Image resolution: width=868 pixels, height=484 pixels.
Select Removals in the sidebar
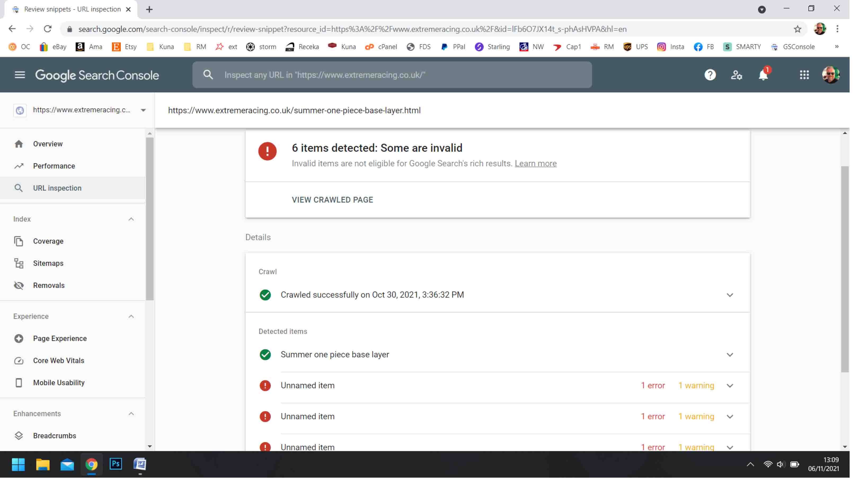pos(49,285)
